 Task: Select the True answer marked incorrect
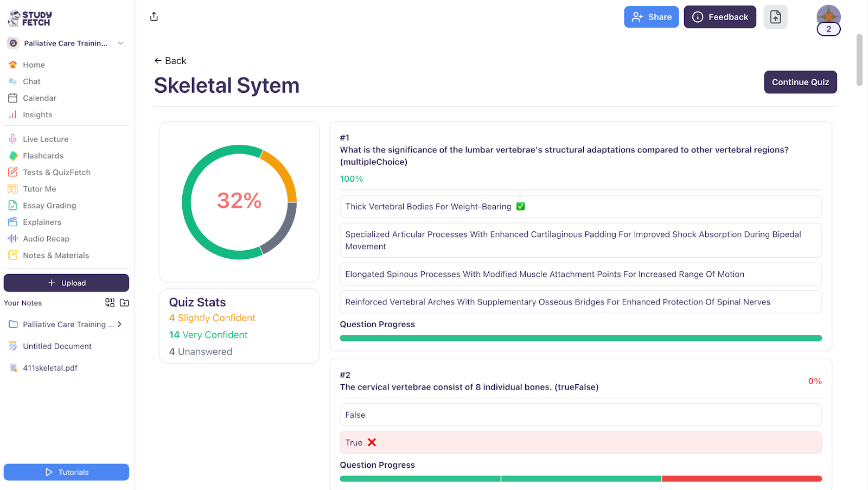coord(580,442)
